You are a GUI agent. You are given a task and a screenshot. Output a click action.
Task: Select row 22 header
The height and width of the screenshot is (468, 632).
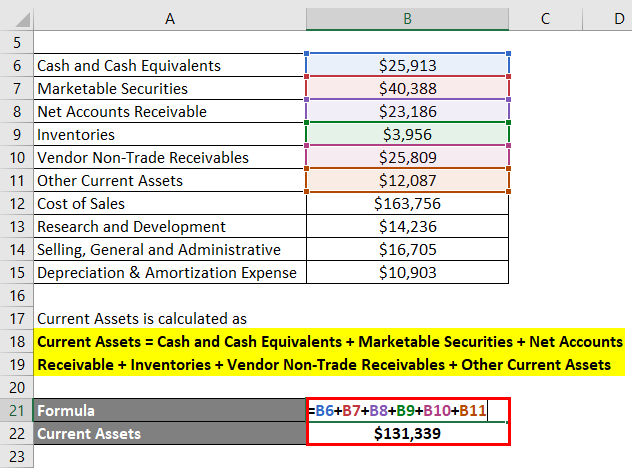[x=17, y=433]
